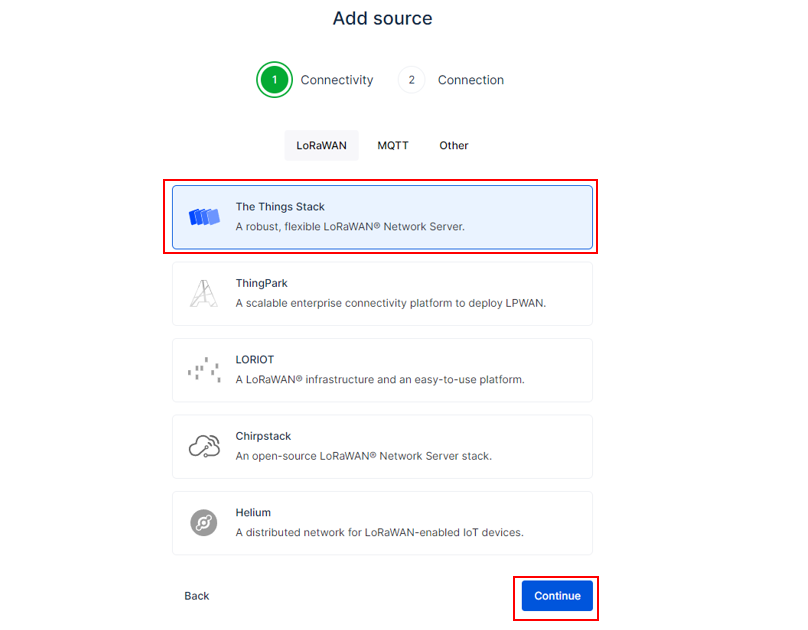Click The Things Stack logo icon

point(204,217)
